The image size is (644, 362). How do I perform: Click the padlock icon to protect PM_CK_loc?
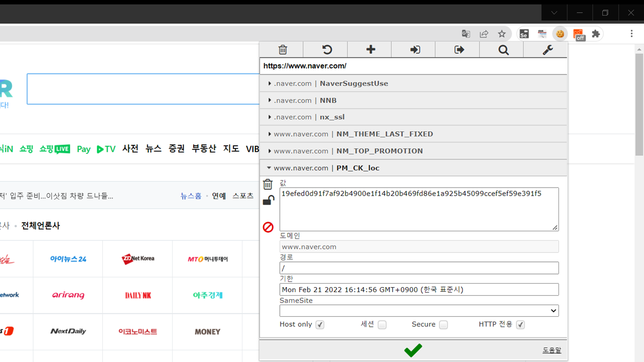point(269,201)
